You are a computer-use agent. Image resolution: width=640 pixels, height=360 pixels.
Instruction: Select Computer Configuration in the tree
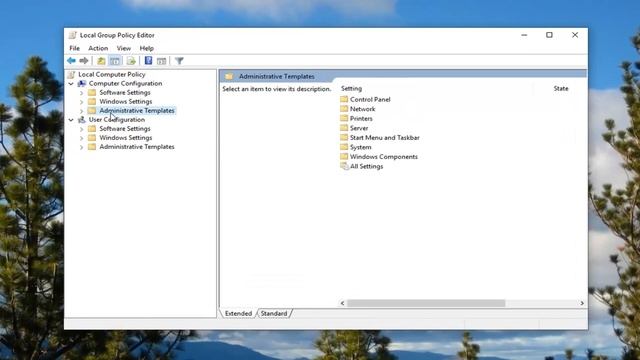point(125,83)
